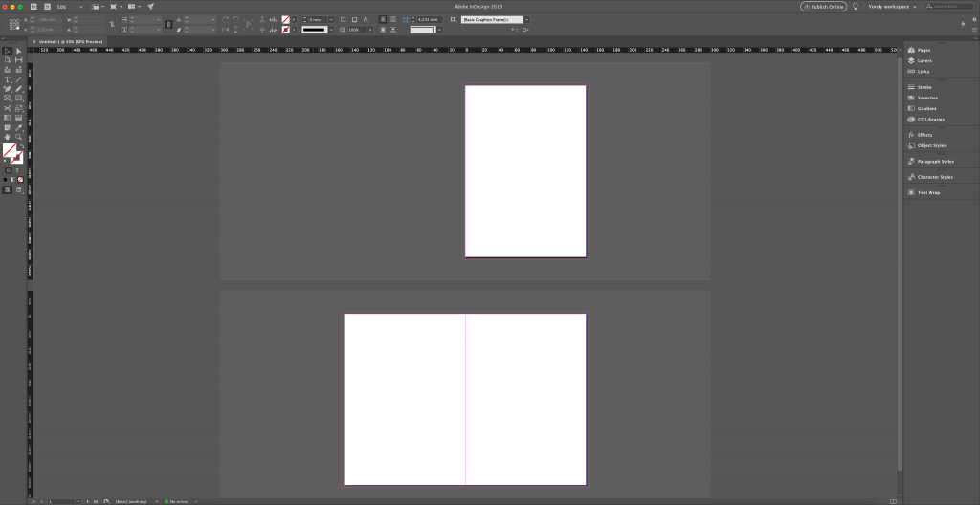Screen dimensions: 980x505
Task: Select the Direct Selection tool
Action: click(x=18, y=51)
